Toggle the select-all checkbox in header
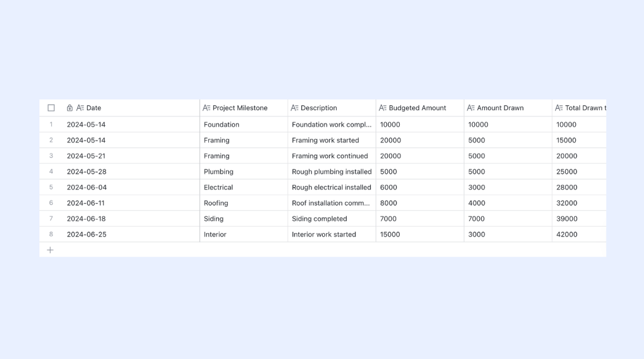This screenshot has height=359, width=644. [51, 108]
